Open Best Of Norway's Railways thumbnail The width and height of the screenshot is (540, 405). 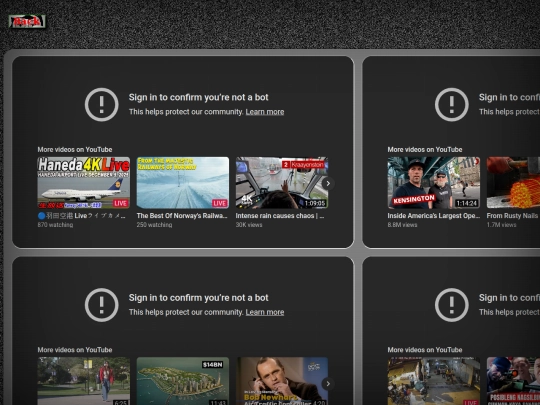pos(183,183)
